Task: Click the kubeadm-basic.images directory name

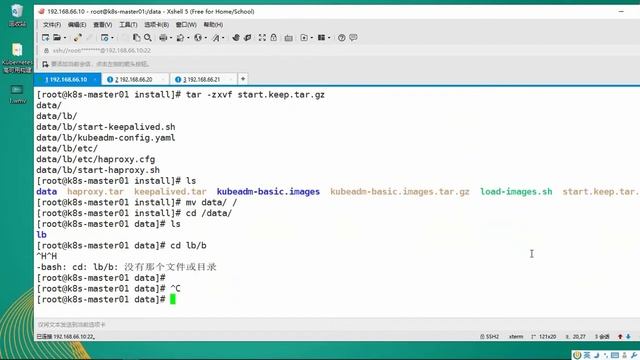Action: (268, 191)
